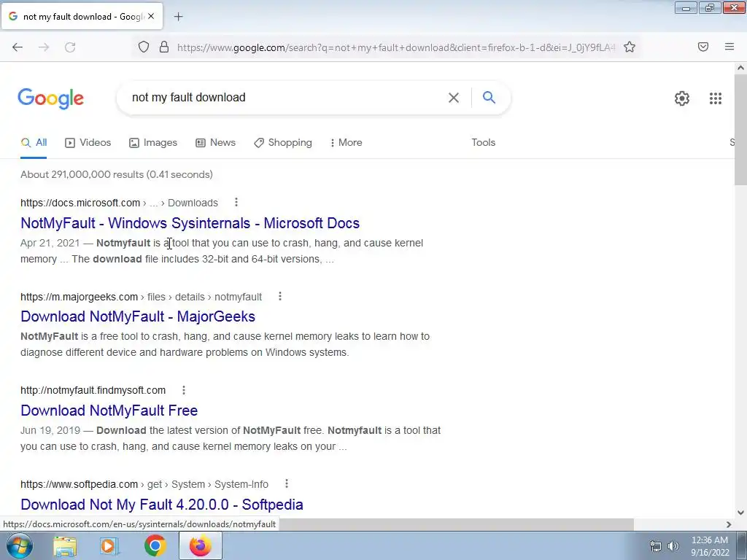
Task: Switch to the Shopping tab
Action: tap(283, 142)
